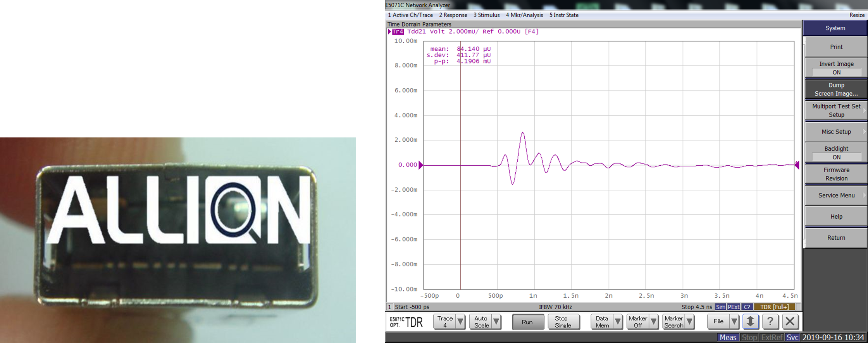Open the Data Mem dropdown arrow
The image size is (868, 343).
[618, 322]
